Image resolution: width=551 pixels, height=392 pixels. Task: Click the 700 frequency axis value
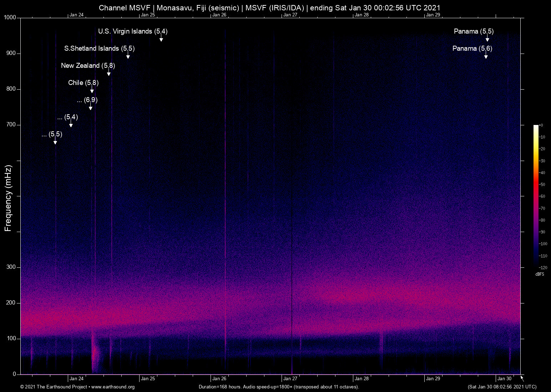(x=11, y=125)
